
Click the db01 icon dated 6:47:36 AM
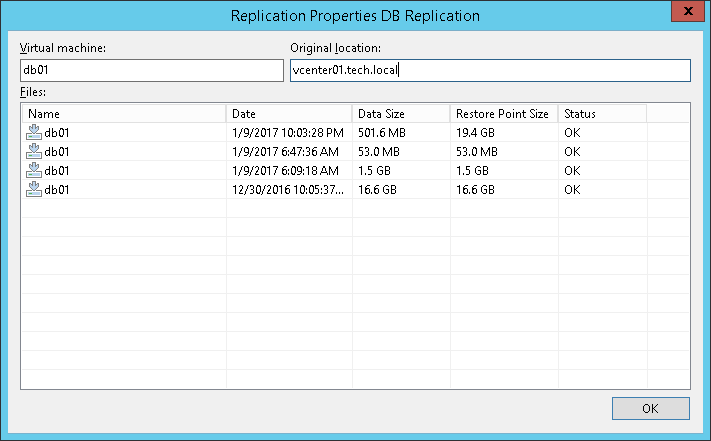pyautogui.click(x=34, y=151)
